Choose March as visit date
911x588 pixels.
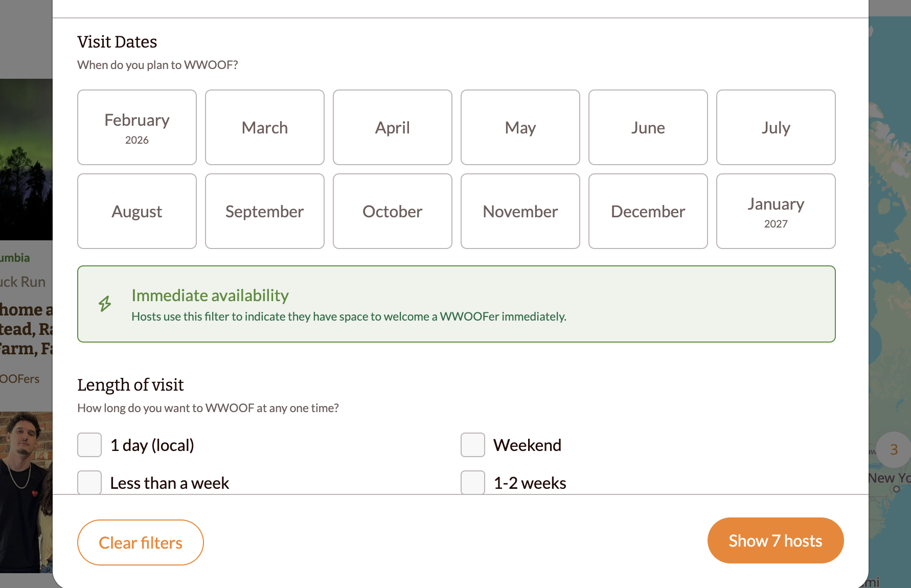(265, 127)
